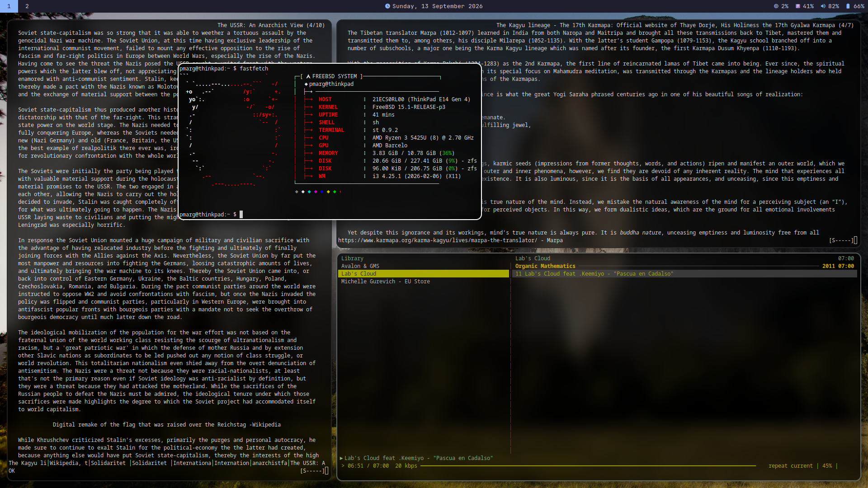Click the FreeBSD logo icon in fastfetch header
Screen dimensions: 868x488
pyautogui.click(x=308, y=76)
